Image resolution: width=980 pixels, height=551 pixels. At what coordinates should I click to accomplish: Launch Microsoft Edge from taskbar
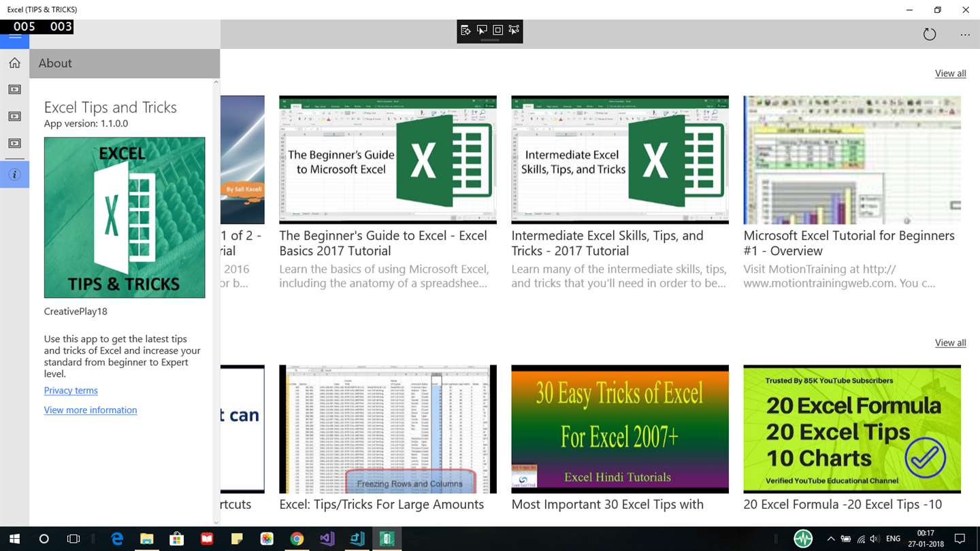(x=117, y=539)
